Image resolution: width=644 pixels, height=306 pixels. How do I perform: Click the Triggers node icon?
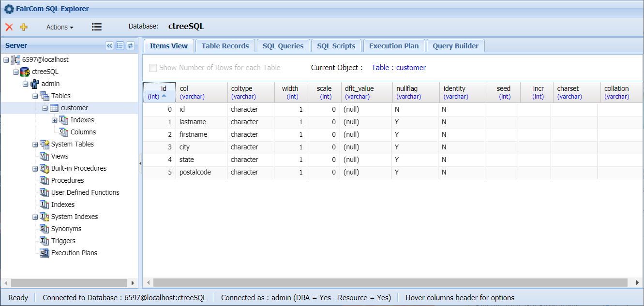[x=45, y=241]
